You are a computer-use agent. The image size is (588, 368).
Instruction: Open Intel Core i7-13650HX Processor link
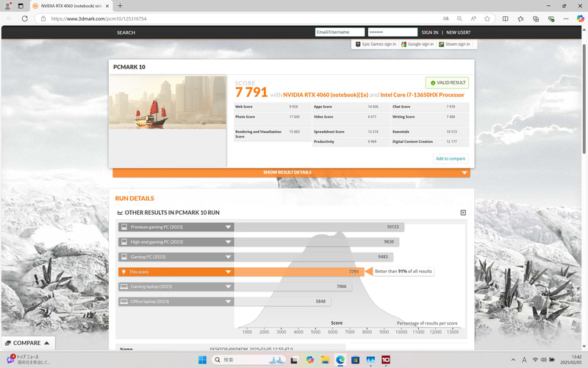[422, 95]
